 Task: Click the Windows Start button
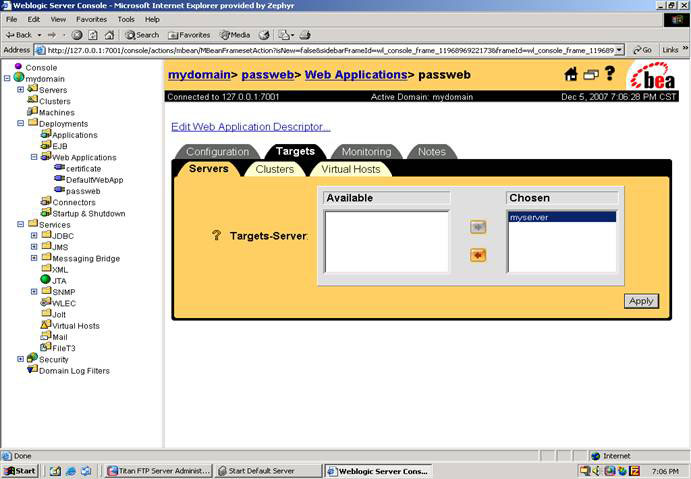(x=20, y=471)
